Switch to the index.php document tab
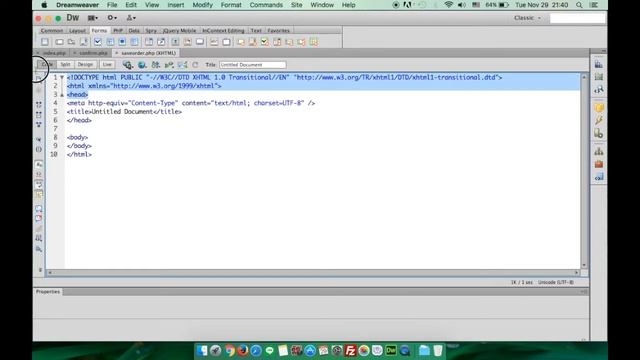 point(54,53)
